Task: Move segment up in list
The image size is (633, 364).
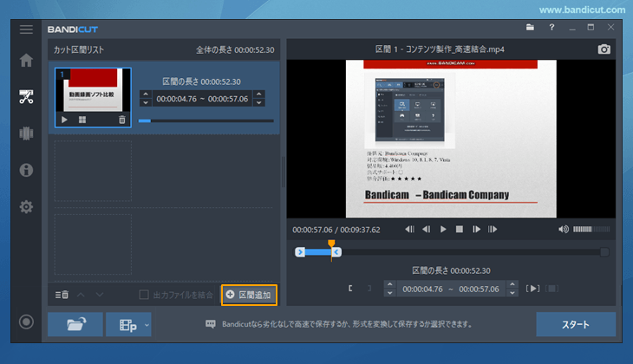Action: click(x=81, y=295)
